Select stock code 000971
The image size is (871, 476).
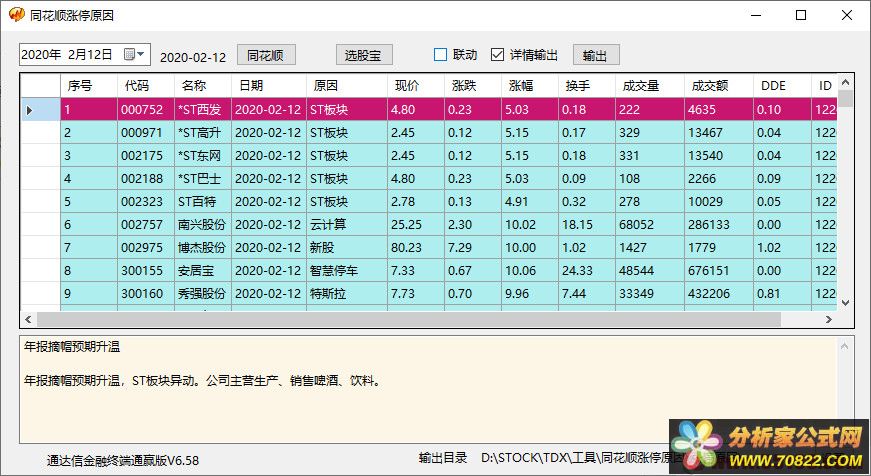pos(146,133)
